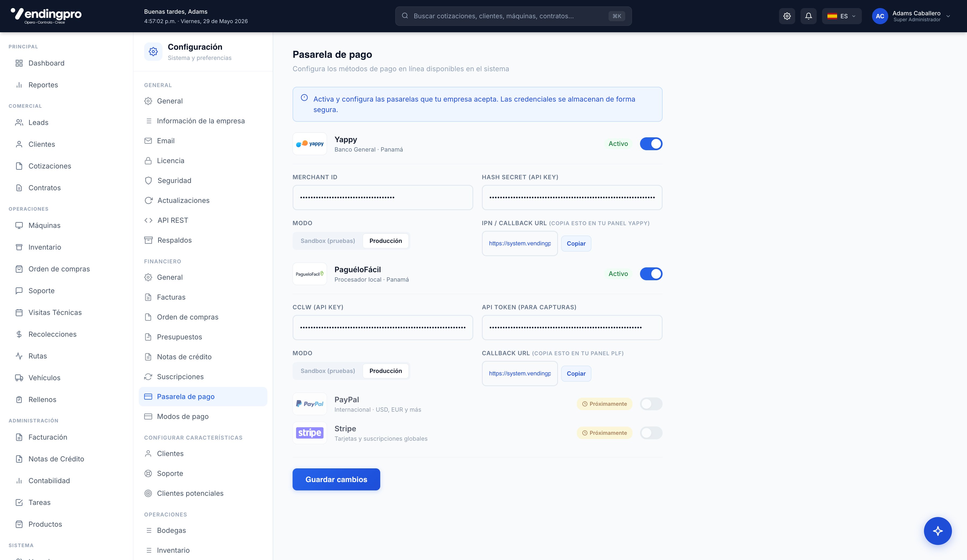Disable the PaguéloFácil gateway toggle

click(x=651, y=274)
